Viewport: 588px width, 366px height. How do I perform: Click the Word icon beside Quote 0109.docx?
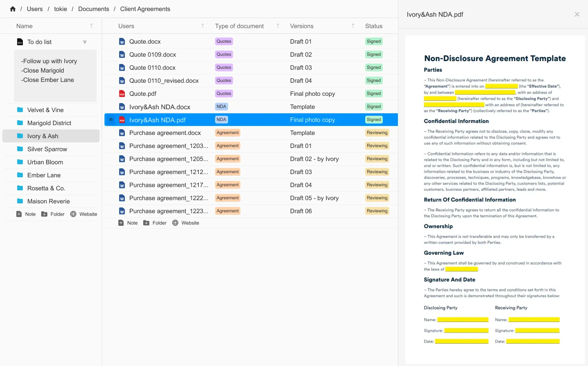tap(122, 55)
